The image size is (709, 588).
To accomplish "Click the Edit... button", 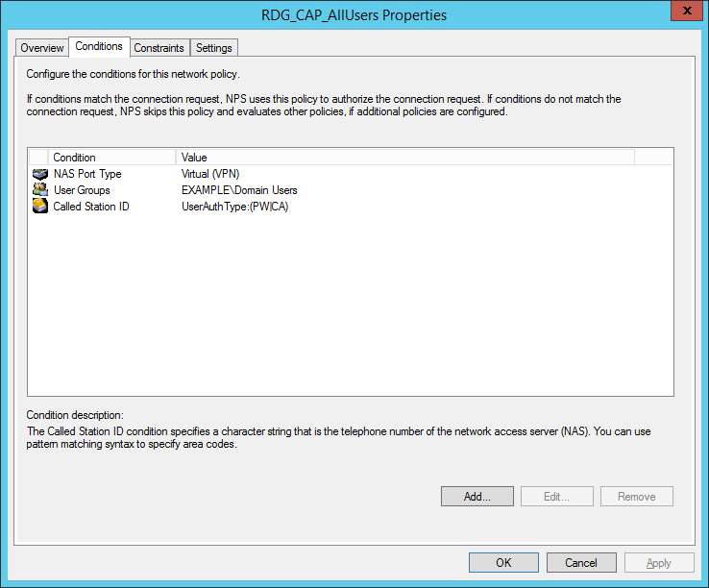I will click(556, 496).
